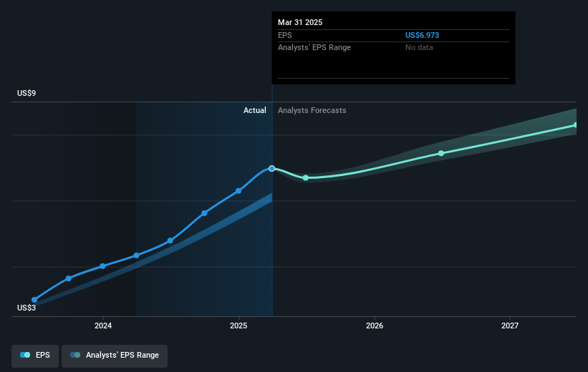
Task: Select the mid-2026 forecast data point
Action: 441,153
